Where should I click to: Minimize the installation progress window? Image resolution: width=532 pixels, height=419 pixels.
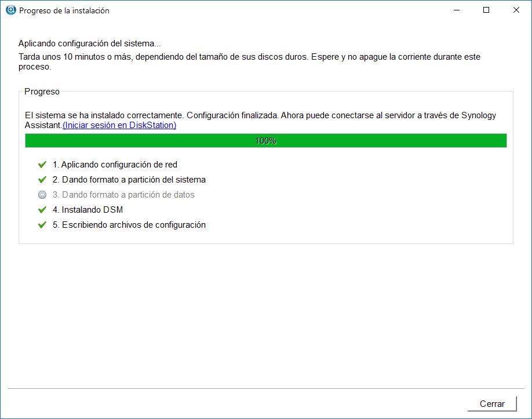click(x=457, y=10)
